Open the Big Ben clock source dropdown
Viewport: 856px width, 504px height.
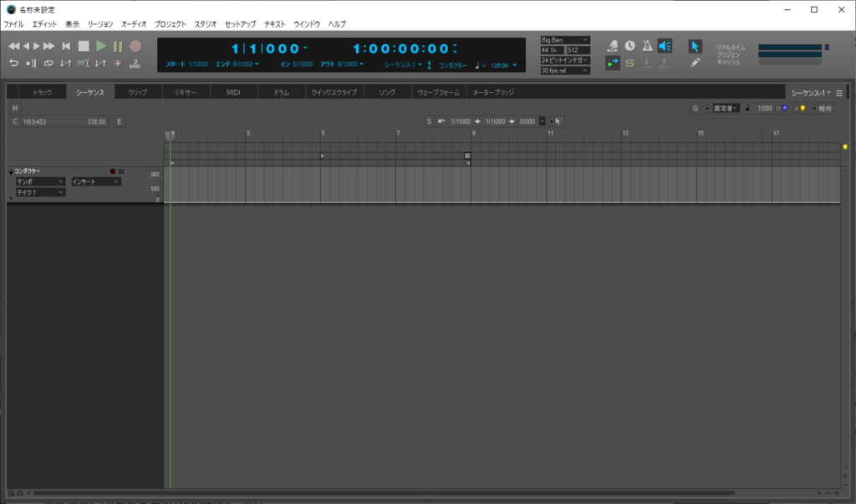(565, 40)
